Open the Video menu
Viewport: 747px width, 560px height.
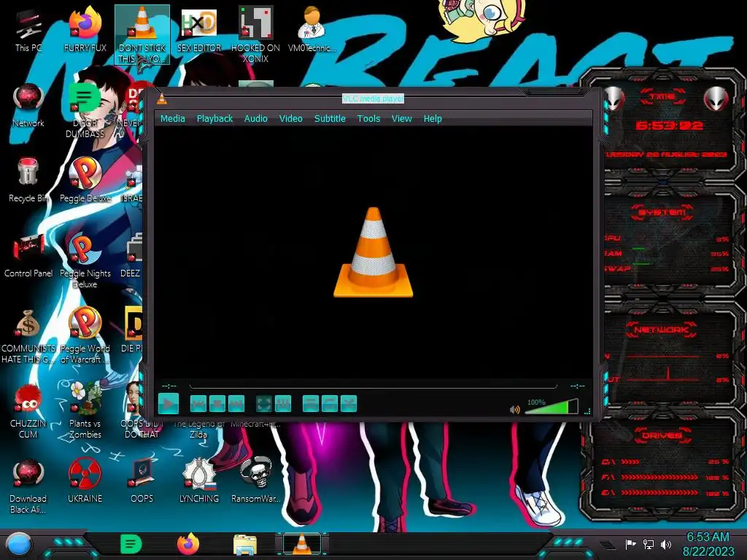click(x=290, y=119)
